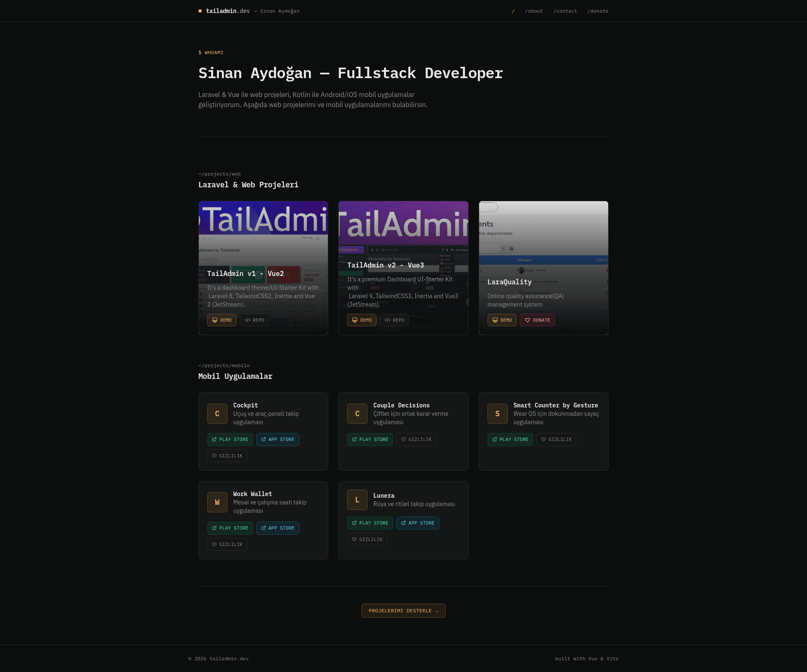807x672 pixels.
Task: Click the 'Smart Counter by Gesture' title
Action: [556, 405]
